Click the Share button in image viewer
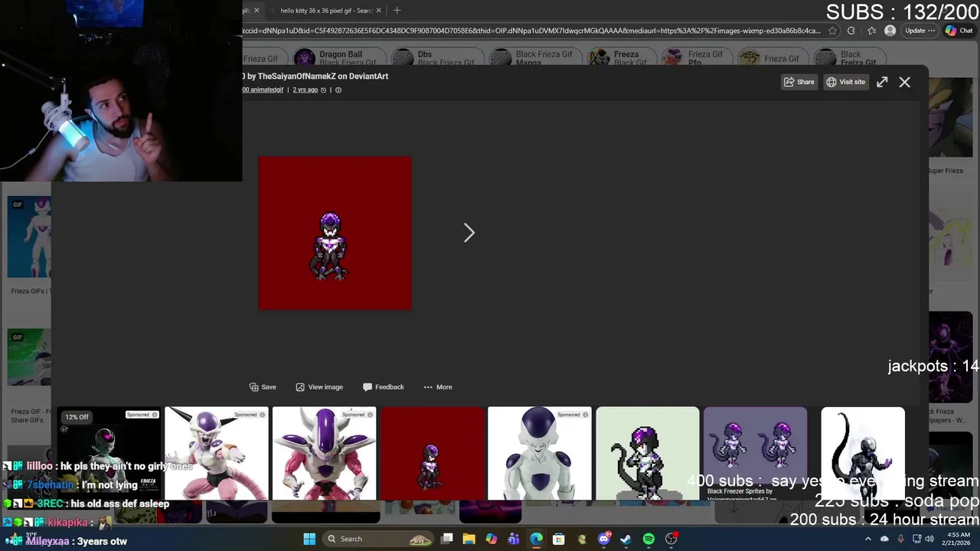The image size is (980, 551). click(799, 82)
